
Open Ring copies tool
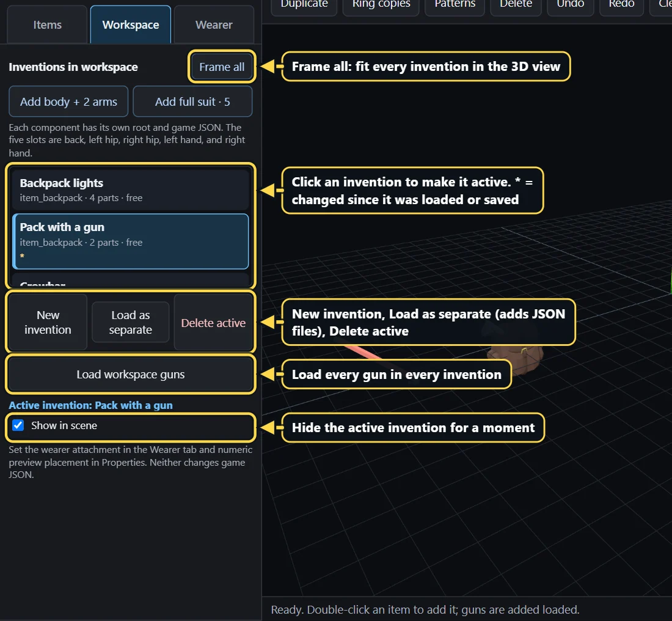point(381,4)
